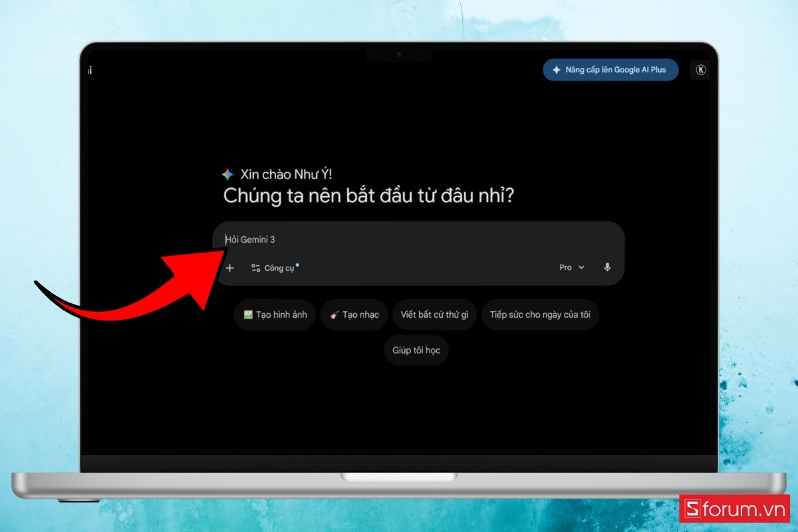Click the plus icon to add files
The height and width of the screenshot is (532, 798).
230,268
